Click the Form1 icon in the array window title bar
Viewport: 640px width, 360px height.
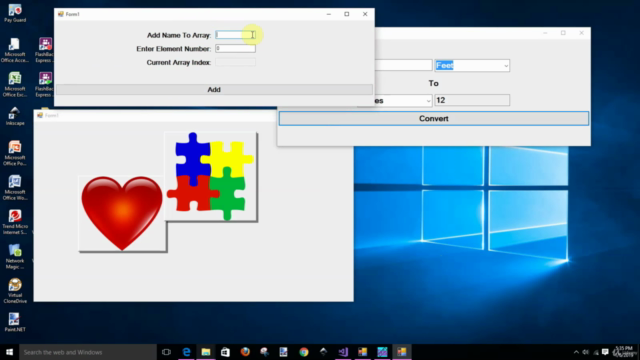[x=61, y=14]
